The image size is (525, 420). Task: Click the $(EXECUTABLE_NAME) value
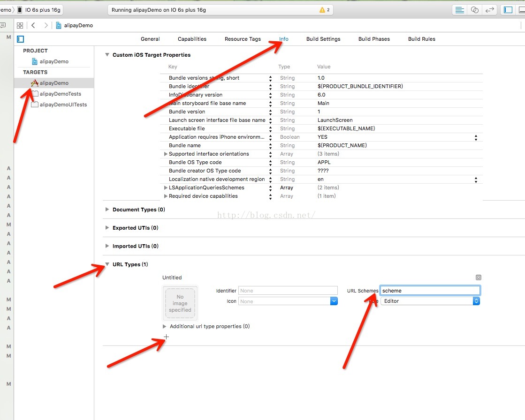pyautogui.click(x=346, y=128)
